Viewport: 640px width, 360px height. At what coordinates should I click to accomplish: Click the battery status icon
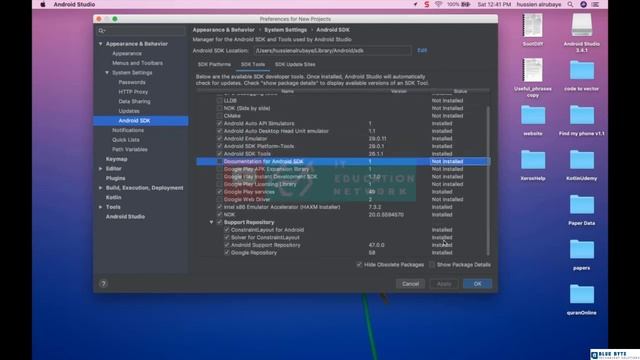pos(466,4)
